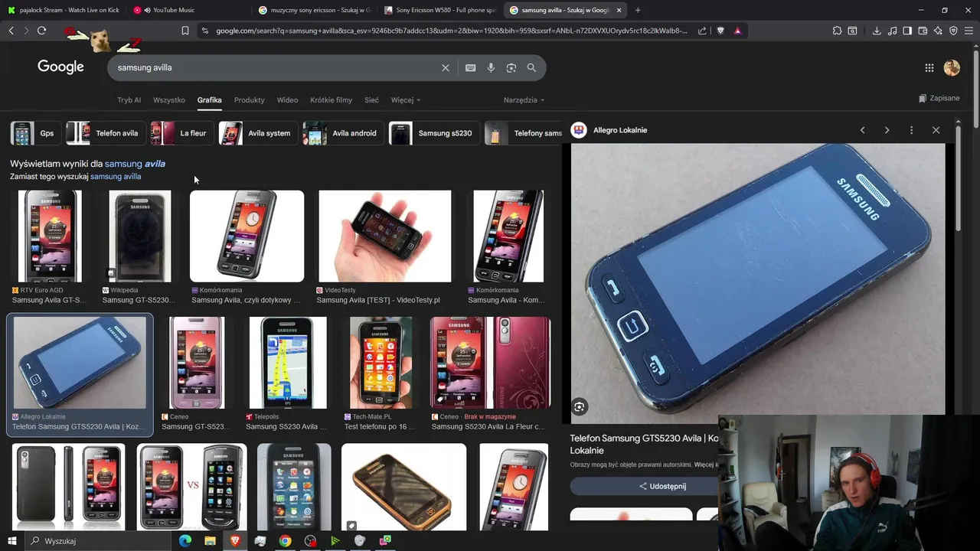980x551 pixels.
Task: Switch to Sony Ericsson W580 browser tab
Action: pyautogui.click(x=439, y=10)
